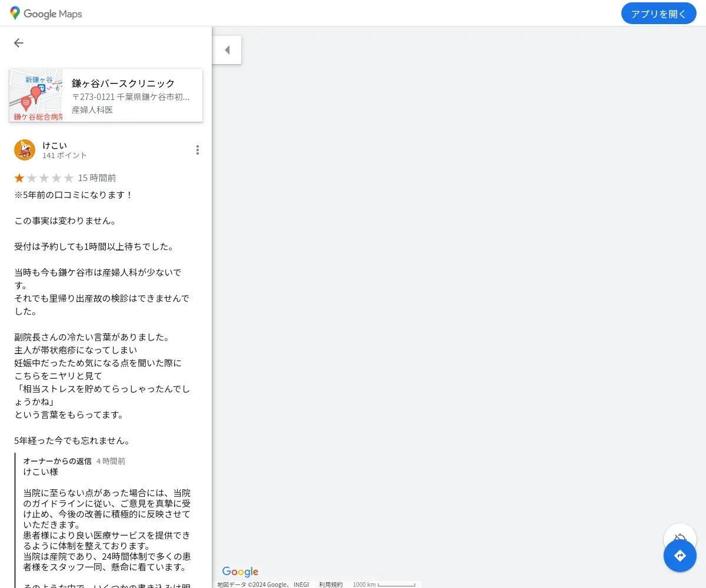
Task: Click the line 受付は予約しても1時間以上待ちでした。
Action: coord(94,247)
